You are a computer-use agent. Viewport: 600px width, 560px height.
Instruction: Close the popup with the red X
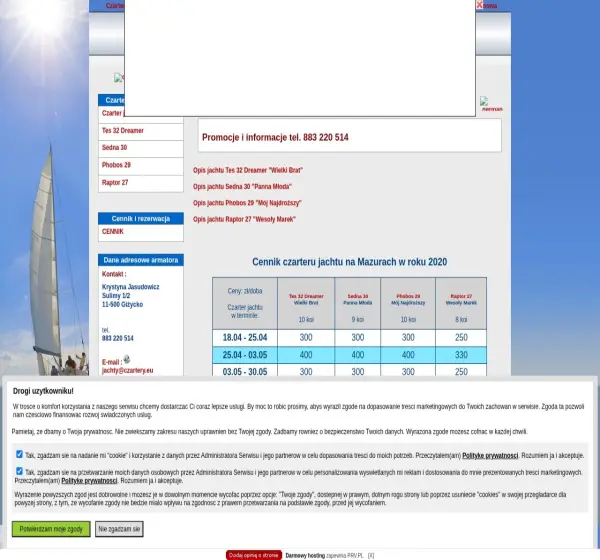(479, 5)
